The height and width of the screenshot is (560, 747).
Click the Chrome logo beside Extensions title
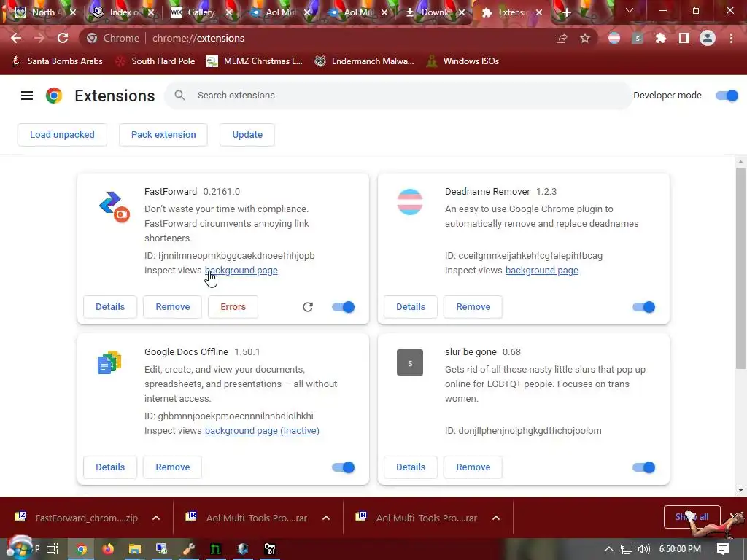pos(54,96)
